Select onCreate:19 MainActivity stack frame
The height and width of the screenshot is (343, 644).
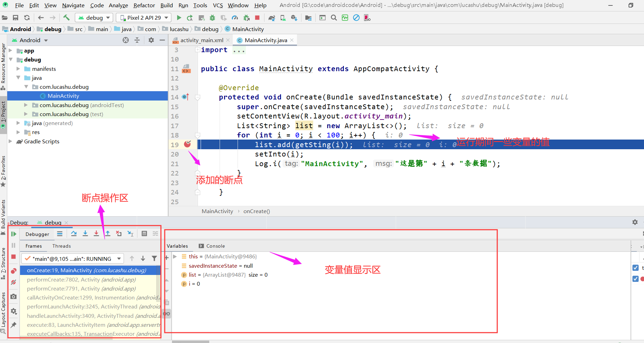[90, 270]
